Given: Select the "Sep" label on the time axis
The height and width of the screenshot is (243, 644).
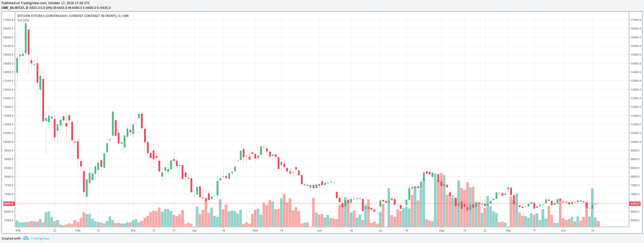Looking at the screenshot, I should coord(508,230).
